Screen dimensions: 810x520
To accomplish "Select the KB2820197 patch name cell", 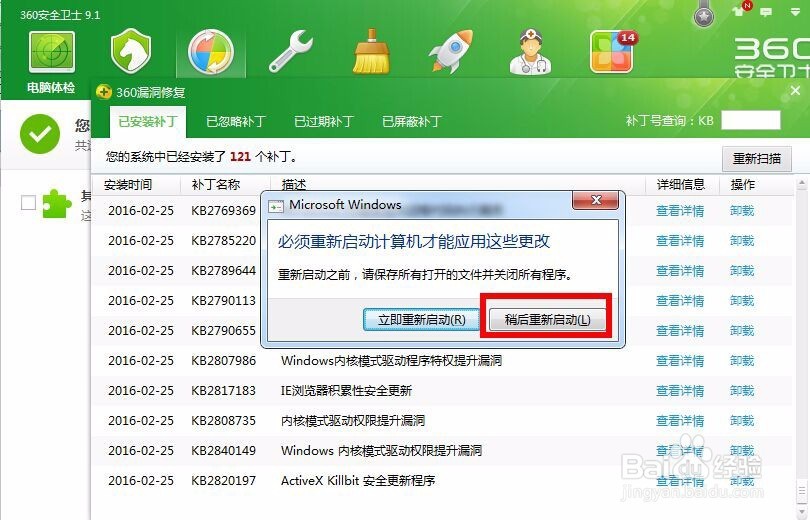I will pos(223,480).
